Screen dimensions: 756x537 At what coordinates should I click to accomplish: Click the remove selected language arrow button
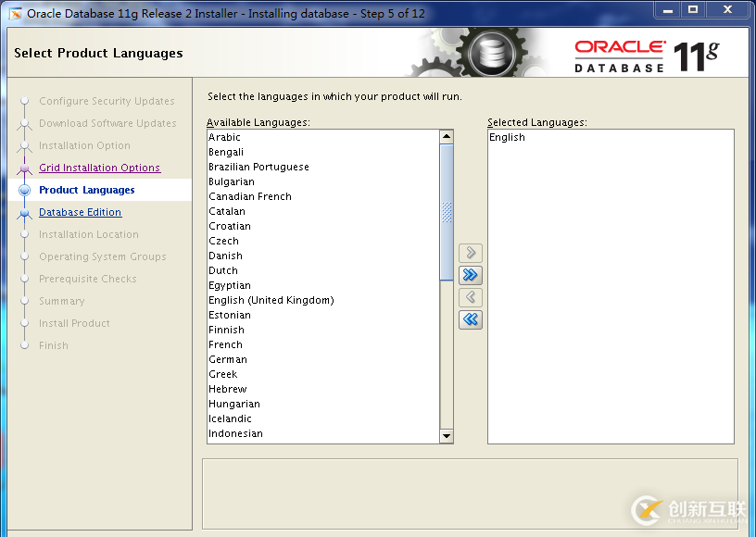pyautogui.click(x=471, y=297)
